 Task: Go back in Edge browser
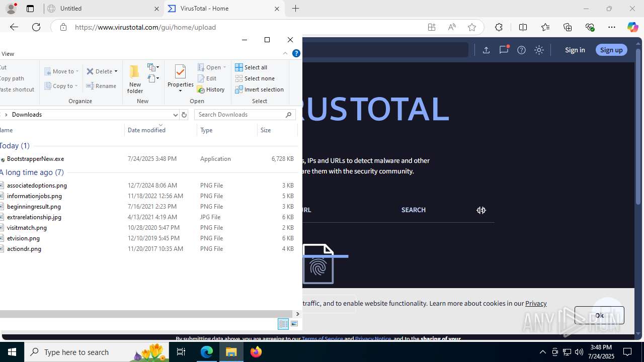[14, 27]
